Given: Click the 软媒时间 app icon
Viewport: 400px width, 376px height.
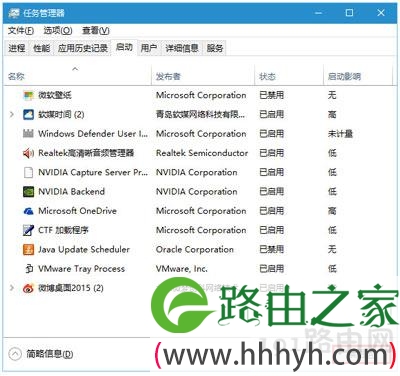Looking at the screenshot, I should pos(29,115).
